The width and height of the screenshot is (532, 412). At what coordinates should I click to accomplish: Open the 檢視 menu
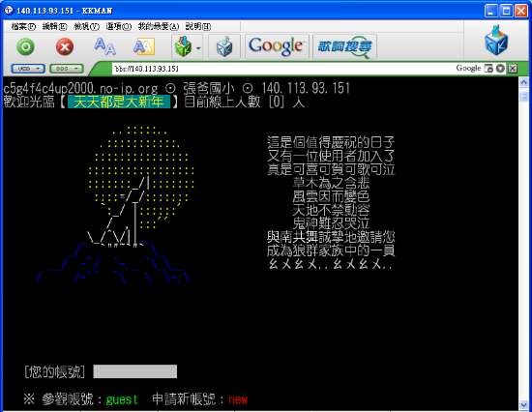[86, 26]
